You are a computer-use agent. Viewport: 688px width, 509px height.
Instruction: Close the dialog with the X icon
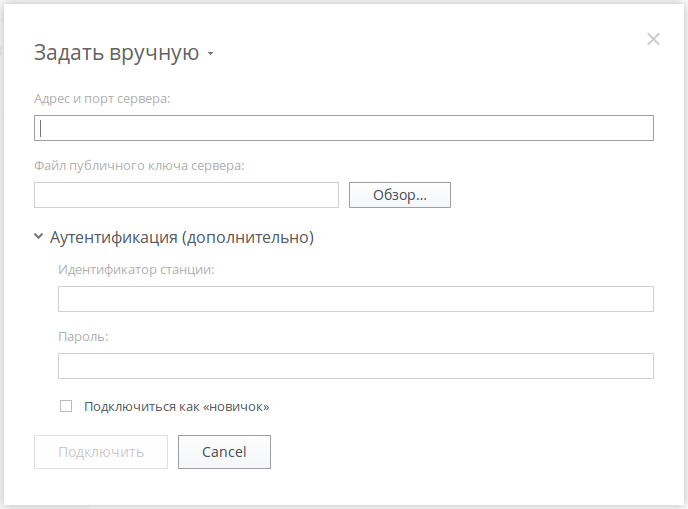click(653, 39)
